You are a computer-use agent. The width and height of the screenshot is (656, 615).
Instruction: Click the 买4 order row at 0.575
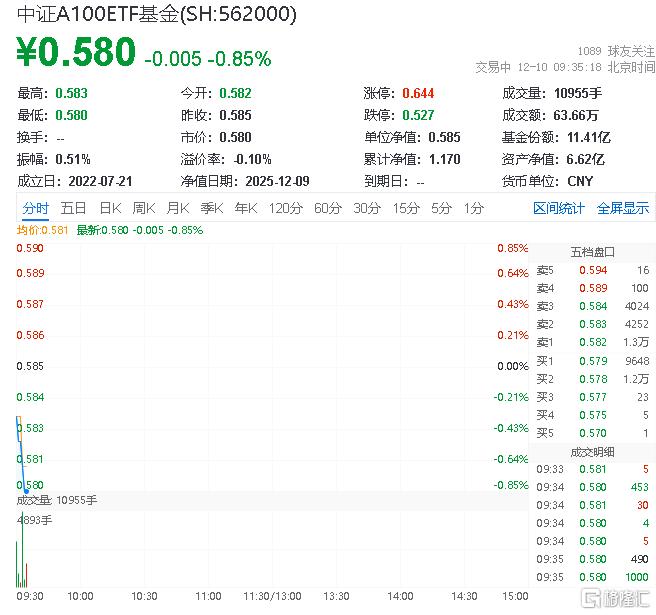(x=592, y=415)
